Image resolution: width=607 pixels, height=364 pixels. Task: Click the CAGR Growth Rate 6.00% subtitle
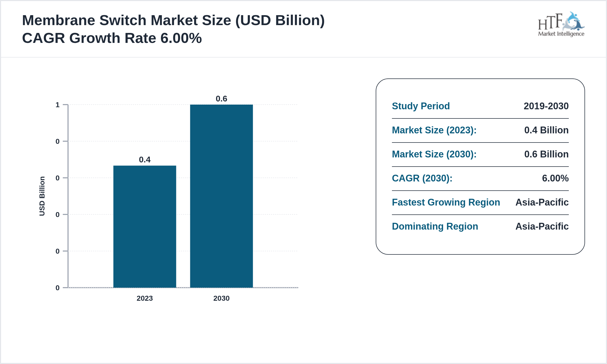[x=112, y=38]
